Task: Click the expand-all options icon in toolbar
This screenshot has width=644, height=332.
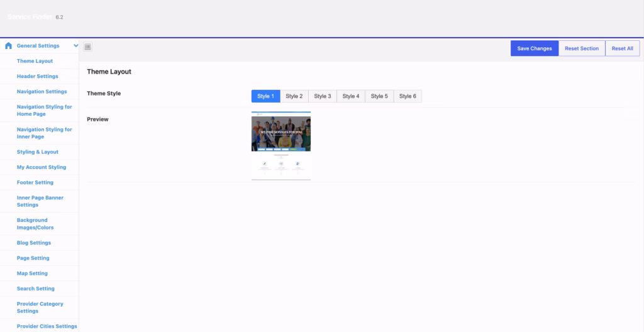Action: 87,47
